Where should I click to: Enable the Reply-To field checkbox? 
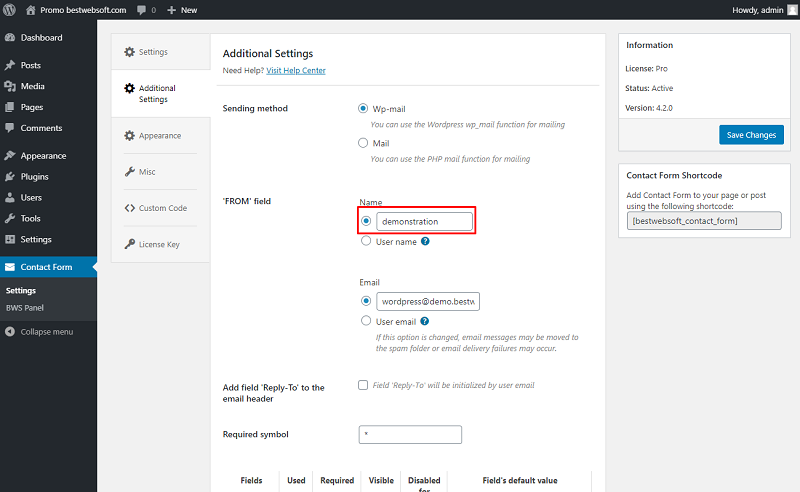tap(363, 385)
